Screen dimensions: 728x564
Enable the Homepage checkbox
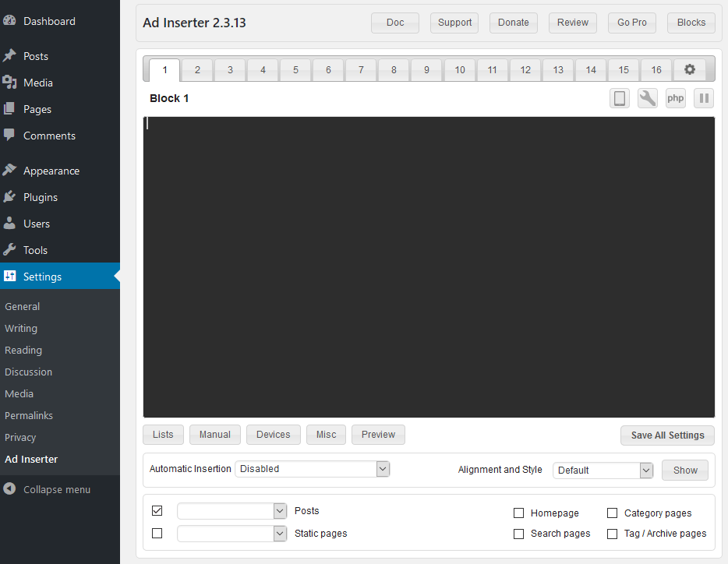pos(518,513)
